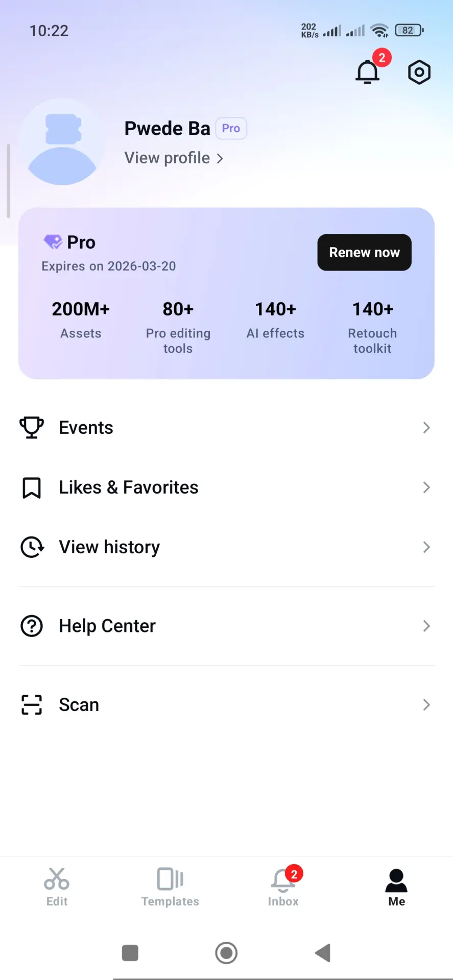Click the Renew now button
The width and height of the screenshot is (453, 980).
364,252
